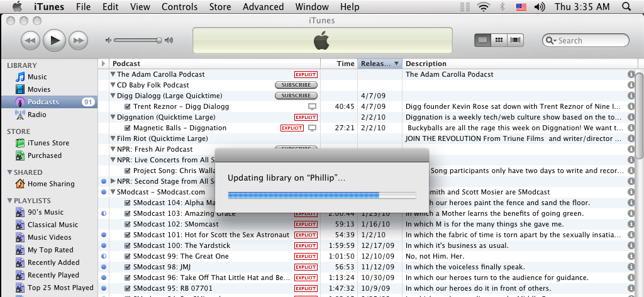
Task: Open the Spotlight search icon
Action: point(626,6)
